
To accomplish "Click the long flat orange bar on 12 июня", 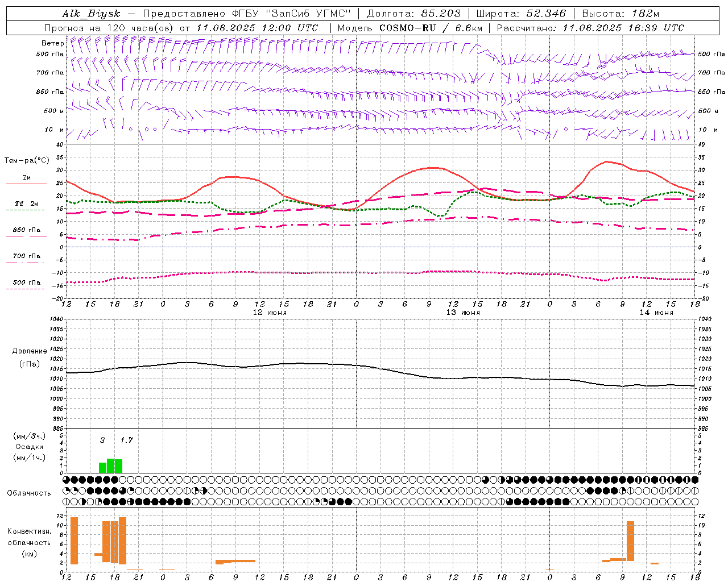I will [235, 562].
